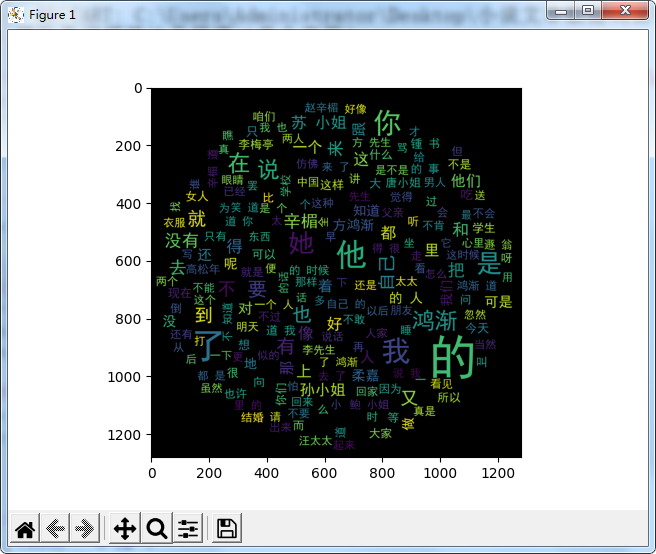Select the Zoom to rectangle tool
Screen dimensions: 656x554
coord(157,528)
